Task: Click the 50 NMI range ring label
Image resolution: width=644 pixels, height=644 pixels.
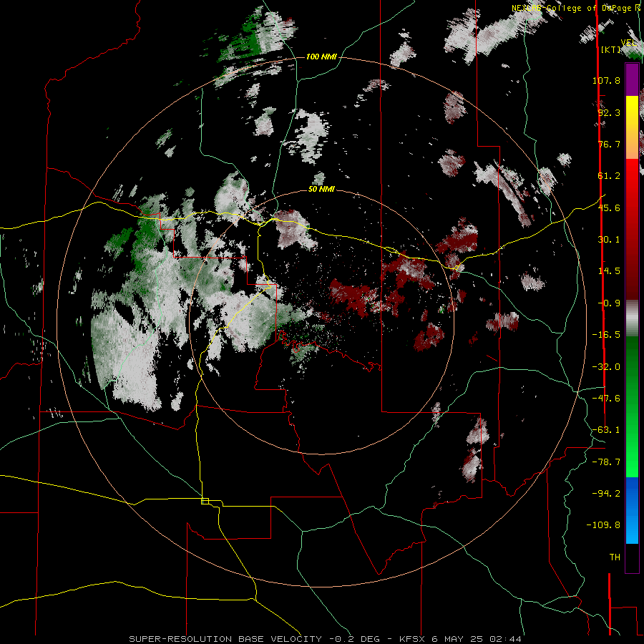Action: 321,190
